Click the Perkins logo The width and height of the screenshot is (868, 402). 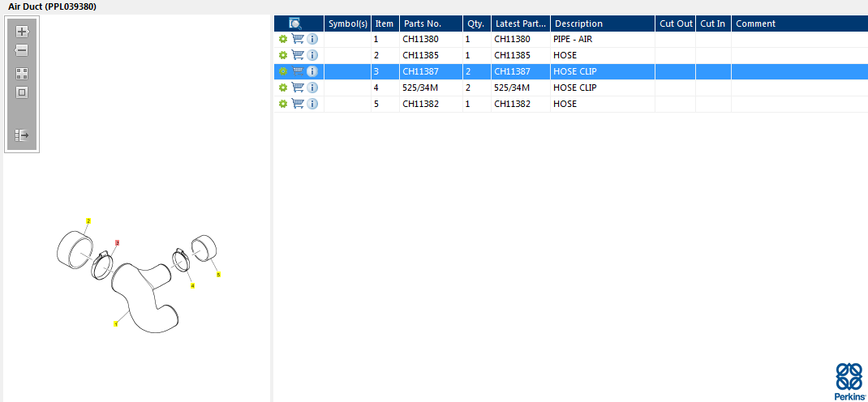click(x=849, y=381)
